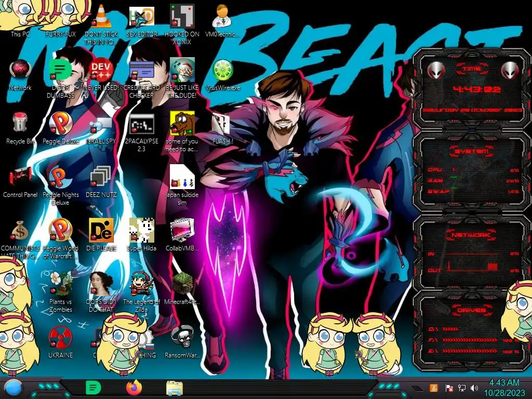Click the Java tray icon
The height and width of the screenshot is (399, 532).
pos(433,388)
